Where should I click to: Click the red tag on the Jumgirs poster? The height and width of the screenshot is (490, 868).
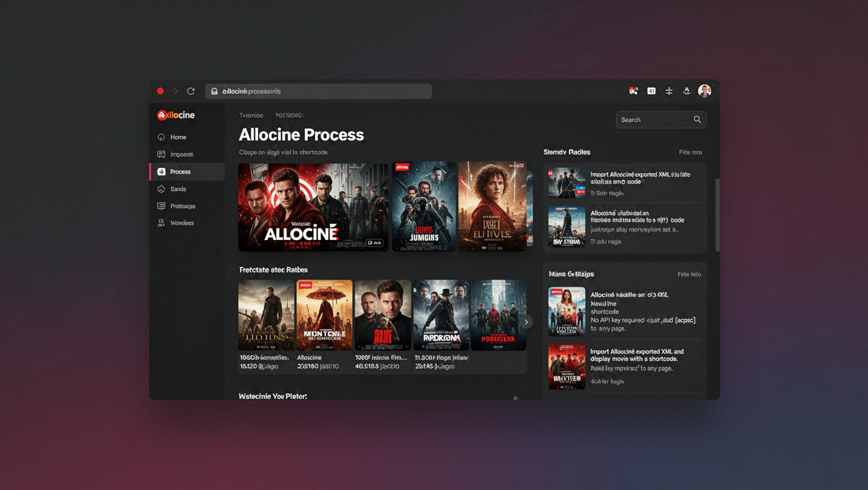[x=402, y=167]
